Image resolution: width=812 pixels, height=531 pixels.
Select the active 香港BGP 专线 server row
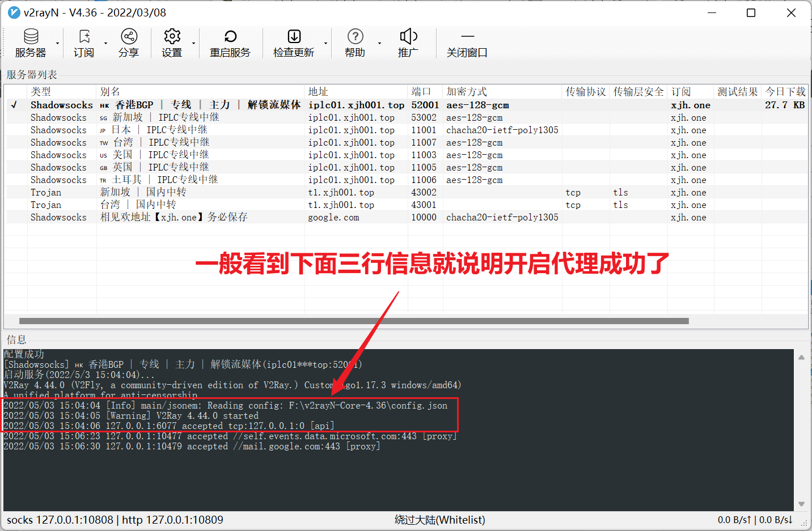(406, 105)
